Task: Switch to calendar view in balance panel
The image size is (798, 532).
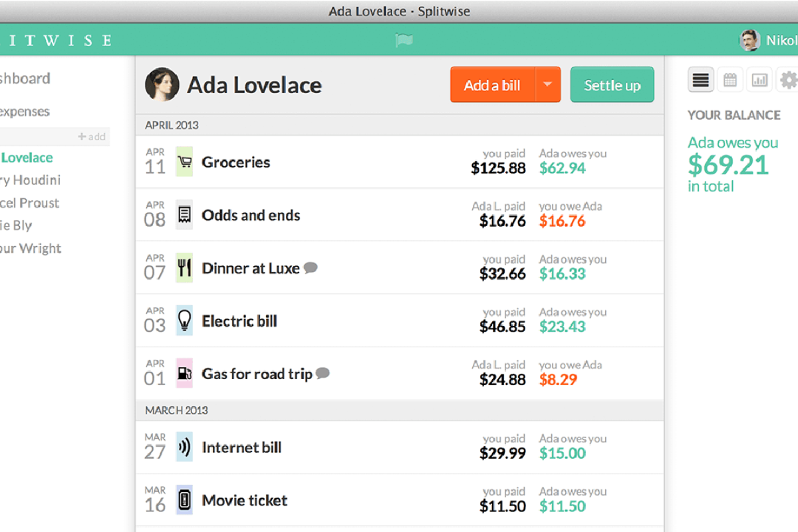Action: click(730, 80)
